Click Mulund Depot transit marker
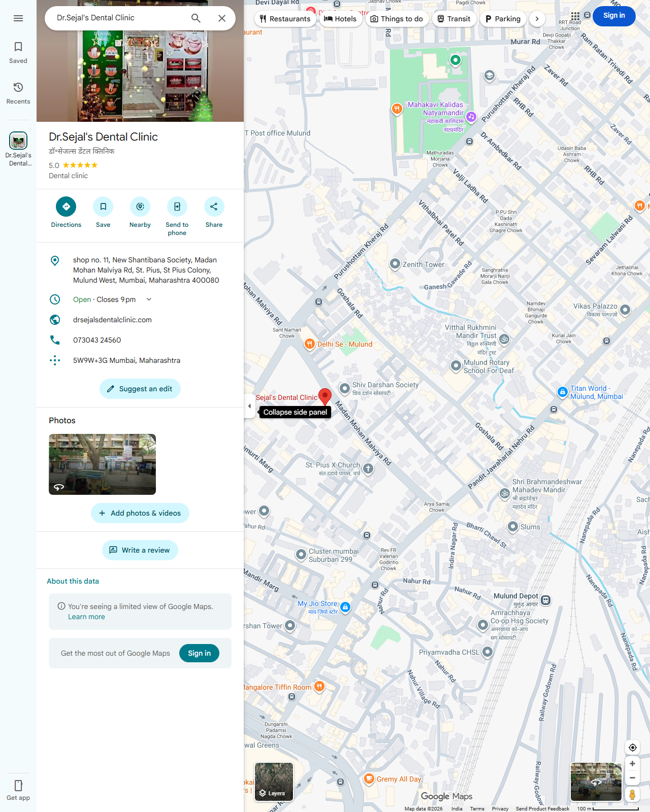The width and height of the screenshot is (650, 812). [546, 600]
